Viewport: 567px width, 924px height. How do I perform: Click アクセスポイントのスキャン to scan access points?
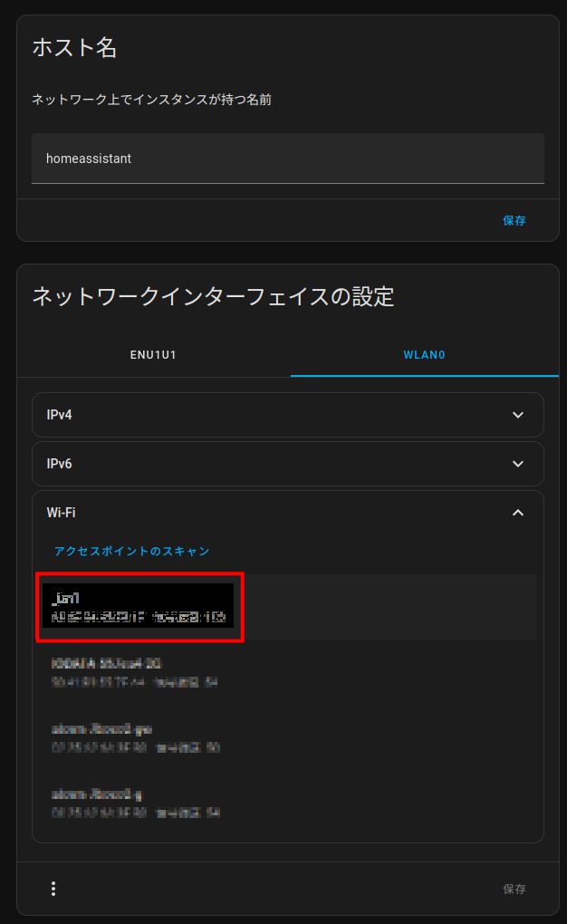pos(132,551)
